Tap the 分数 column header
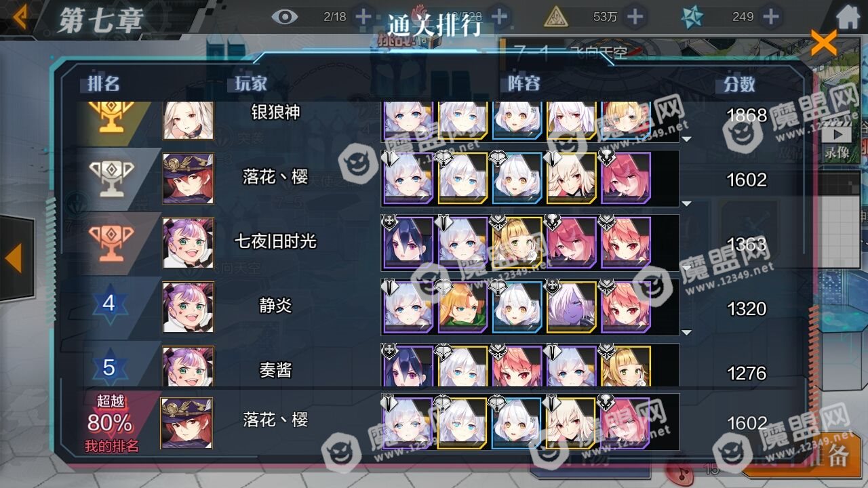The image size is (868, 488). pos(739,84)
